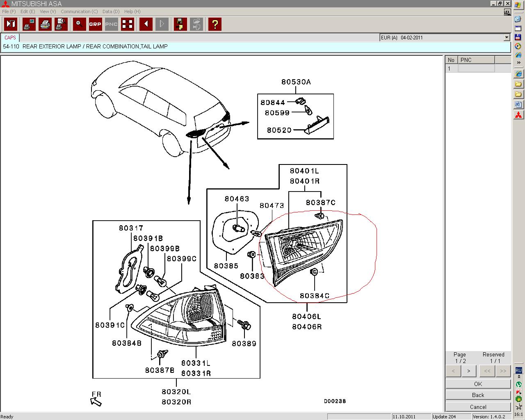Click the floppy disk save icon
The image size is (525, 420).
click(x=180, y=24)
